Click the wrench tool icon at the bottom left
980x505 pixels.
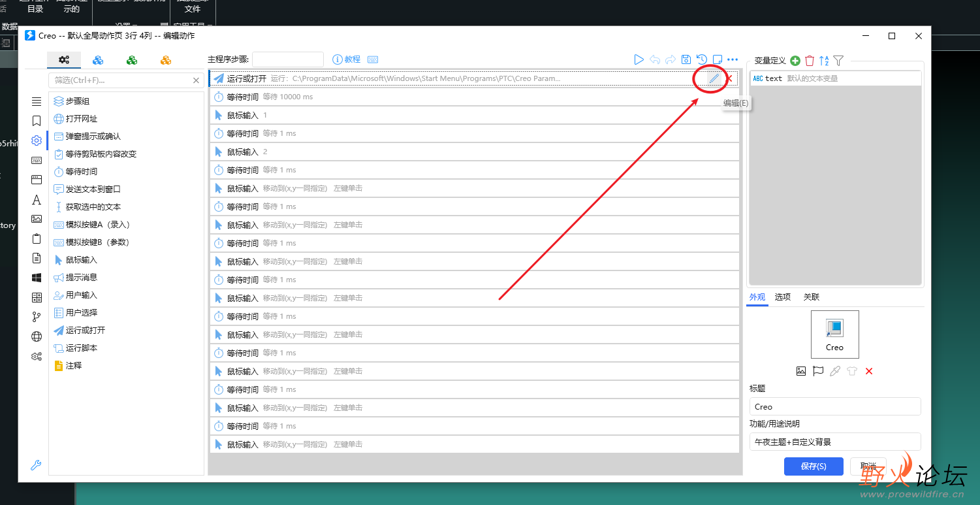[37, 465]
